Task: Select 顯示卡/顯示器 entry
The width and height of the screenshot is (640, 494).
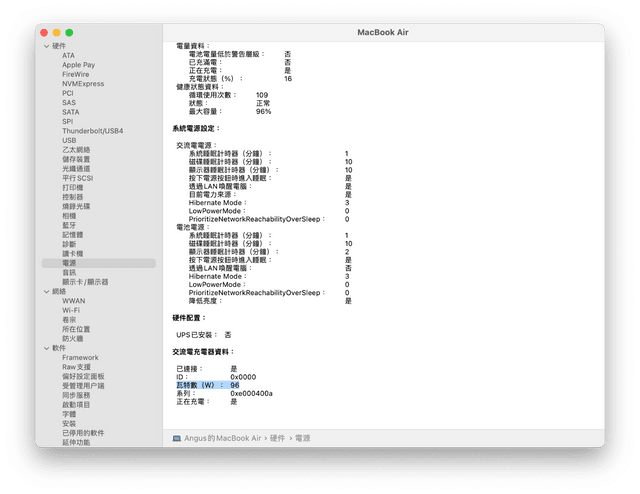Action: click(x=85, y=282)
